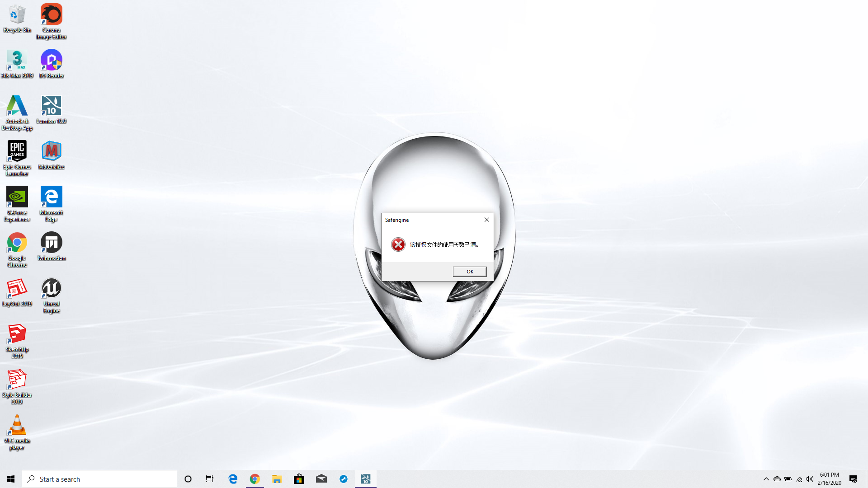This screenshot has height=488, width=868.
Task: Close the Safengine error dialog
Action: [487, 220]
